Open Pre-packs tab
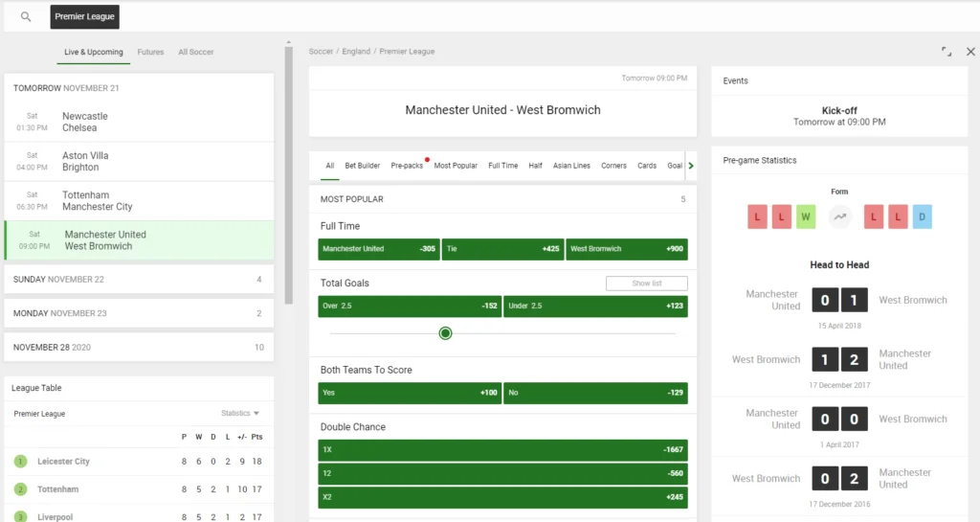This screenshot has height=522, width=980. (407, 166)
